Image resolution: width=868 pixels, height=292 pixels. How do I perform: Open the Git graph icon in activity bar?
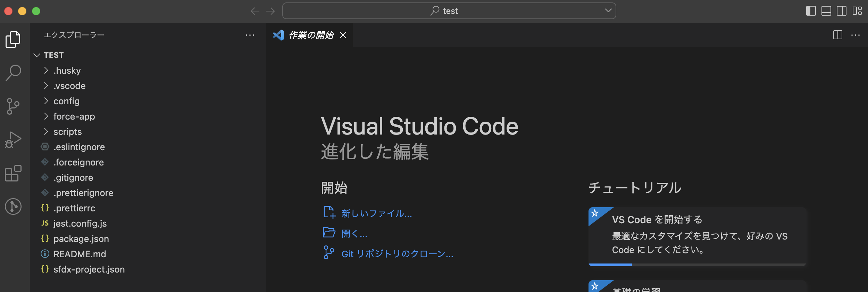pyautogui.click(x=13, y=206)
